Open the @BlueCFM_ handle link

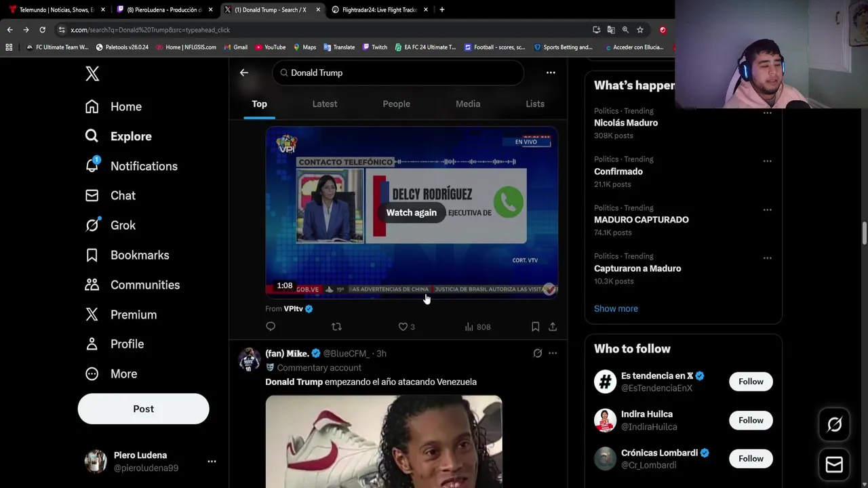click(x=346, y=353)
